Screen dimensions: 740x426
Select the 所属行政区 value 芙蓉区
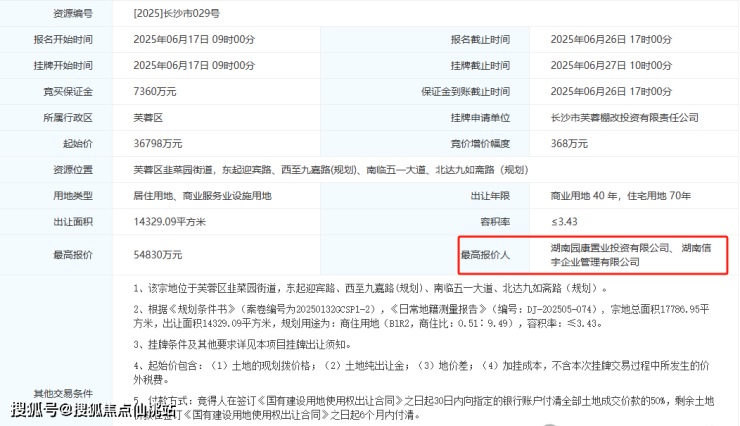(x=148, y=117)
